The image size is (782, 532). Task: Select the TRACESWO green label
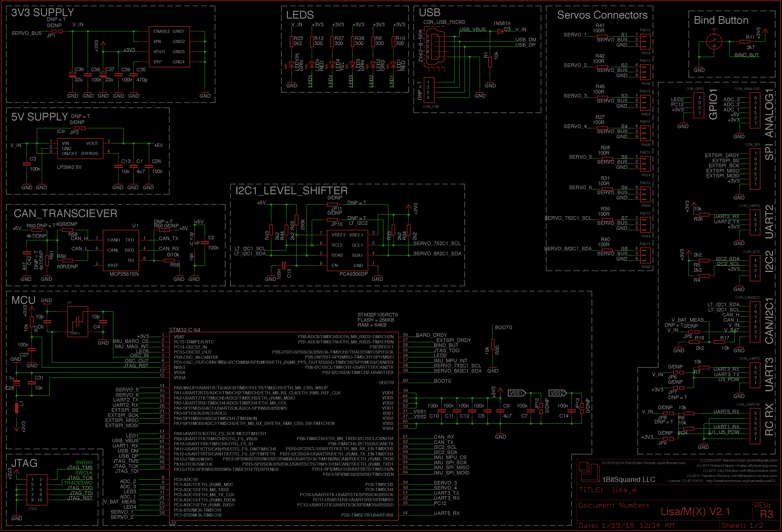(78, 483)
